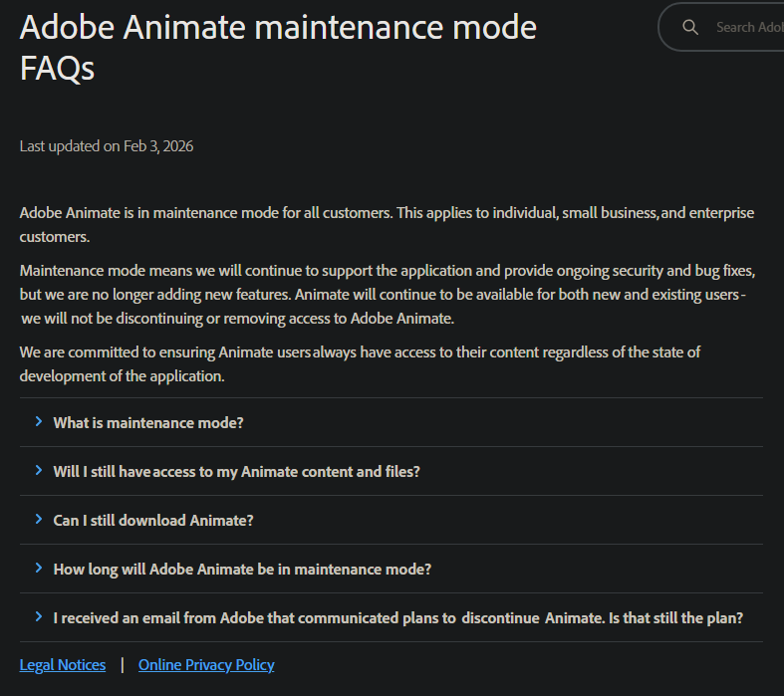784x696 pixels.
Task: Open "How long will Adobe Animate be in maintenance mode?"
Action: coord(242,570)
